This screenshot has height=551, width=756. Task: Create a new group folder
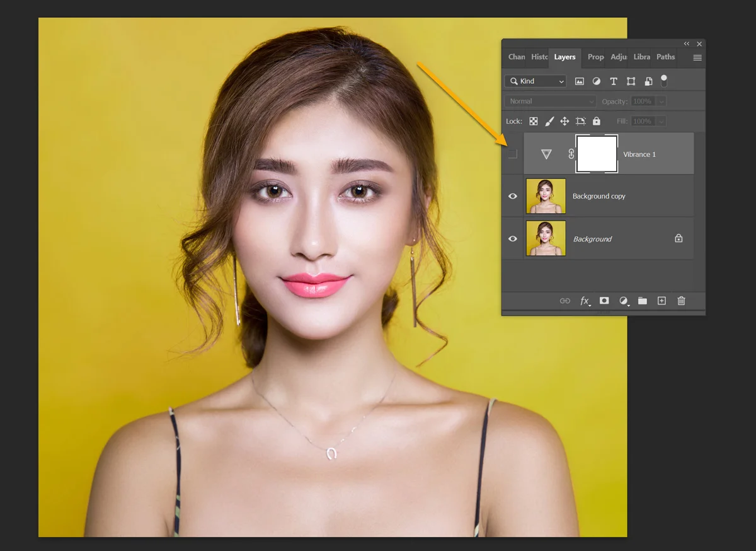643,301
